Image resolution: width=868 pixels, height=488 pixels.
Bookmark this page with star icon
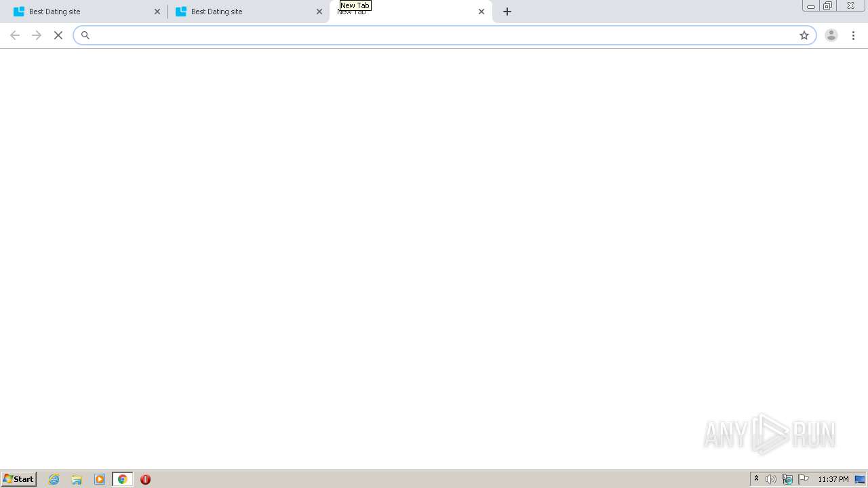pos(804,35)
